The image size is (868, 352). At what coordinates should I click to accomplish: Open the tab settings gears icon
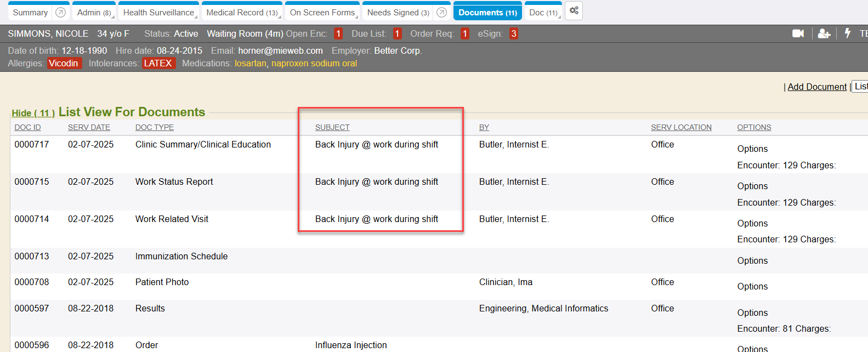tap(574, 11)
